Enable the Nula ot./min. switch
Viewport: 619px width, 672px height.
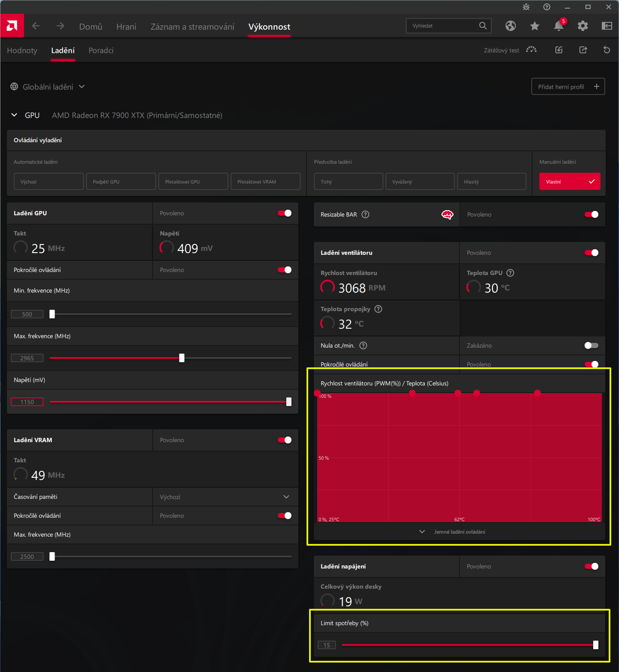pos(591,345)
